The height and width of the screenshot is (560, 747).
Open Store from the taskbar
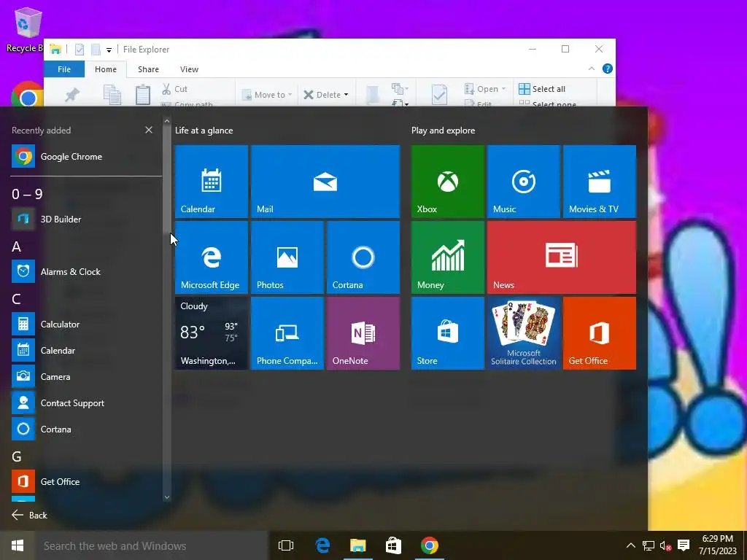pyautogui.click(x=393, y=545)
